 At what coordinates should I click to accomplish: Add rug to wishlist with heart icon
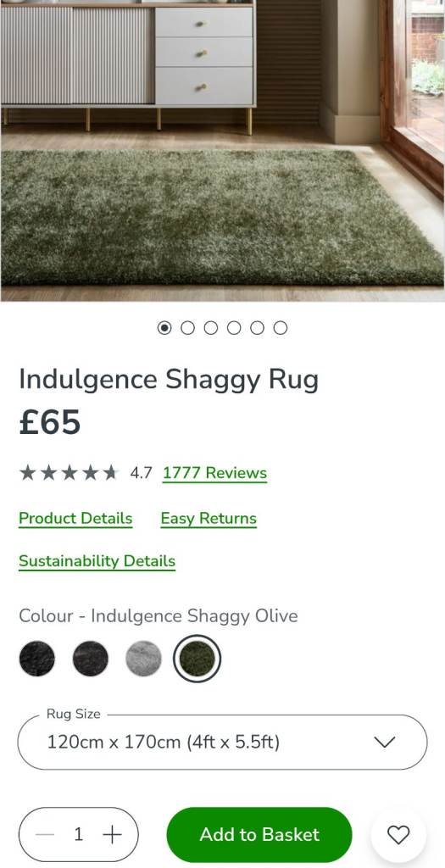tap(398, 834)
